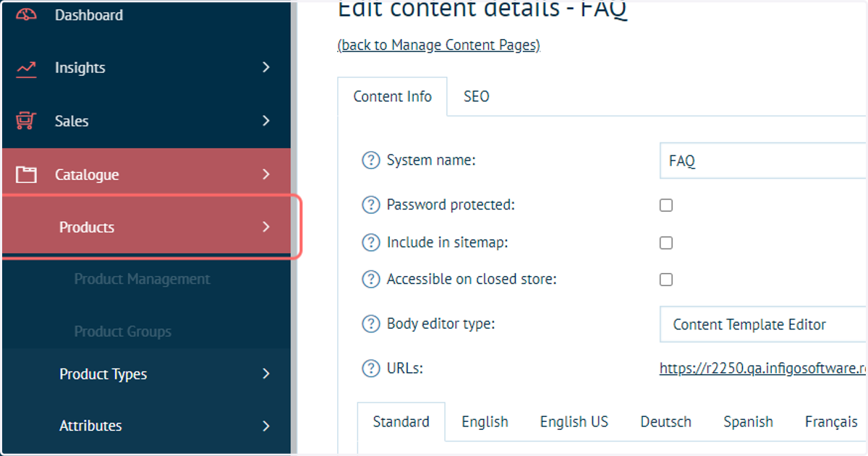Click the Dashboard gauge icon

point(26,14)
